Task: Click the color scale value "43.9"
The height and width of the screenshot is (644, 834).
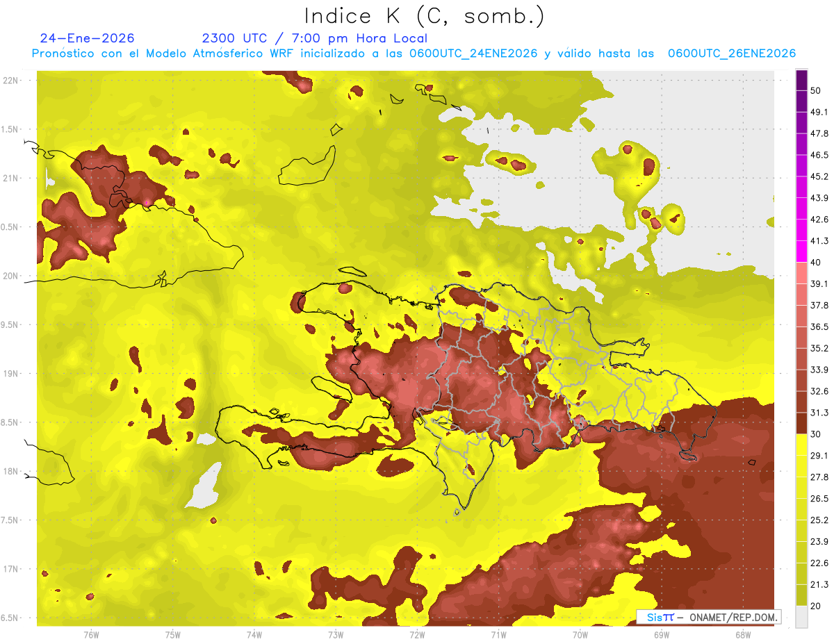Action: point(819,198)
